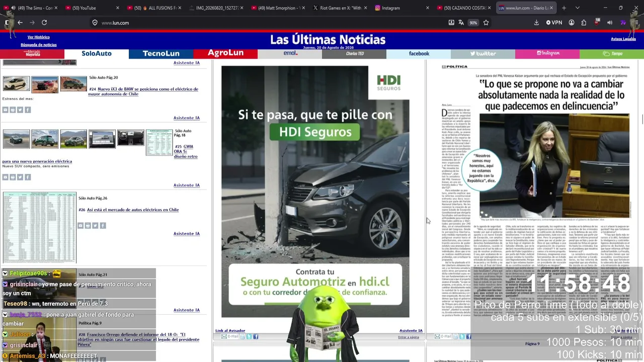
Task: Open the Tiempo weather section
Action: pos(612,53)
